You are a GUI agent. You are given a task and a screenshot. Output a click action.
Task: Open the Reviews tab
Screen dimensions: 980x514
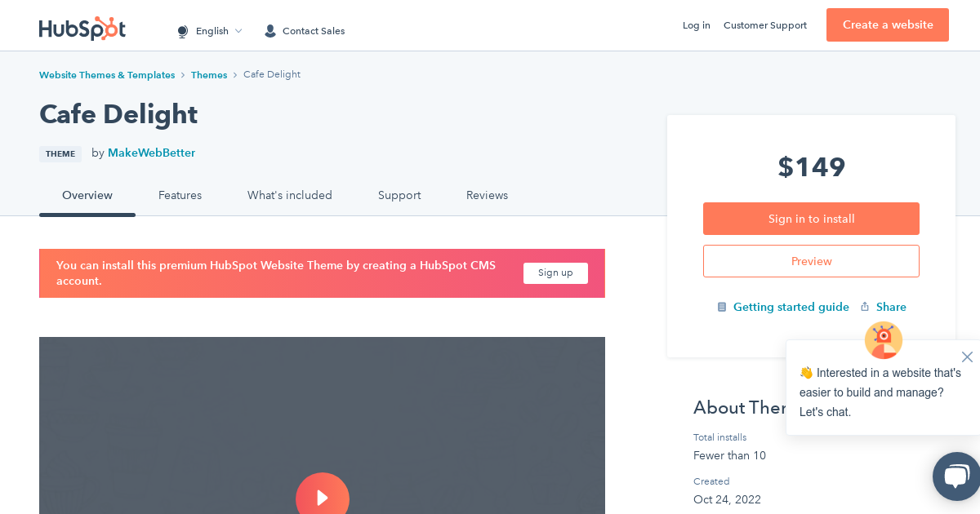[x=487, y=195]
